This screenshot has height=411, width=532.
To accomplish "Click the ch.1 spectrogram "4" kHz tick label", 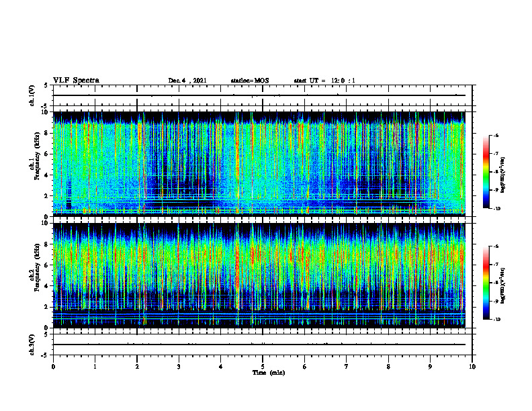I will [47, 175].
